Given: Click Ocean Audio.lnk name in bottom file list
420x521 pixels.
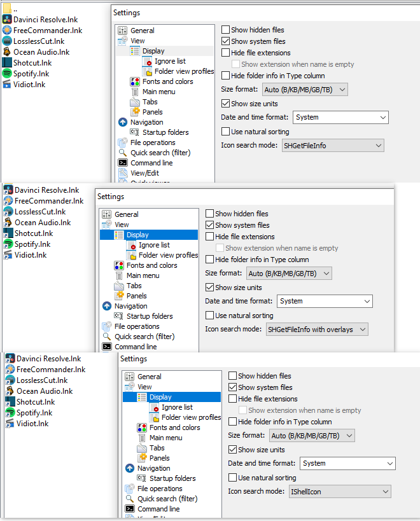Looking at the screenshot, I should point(45,391).
